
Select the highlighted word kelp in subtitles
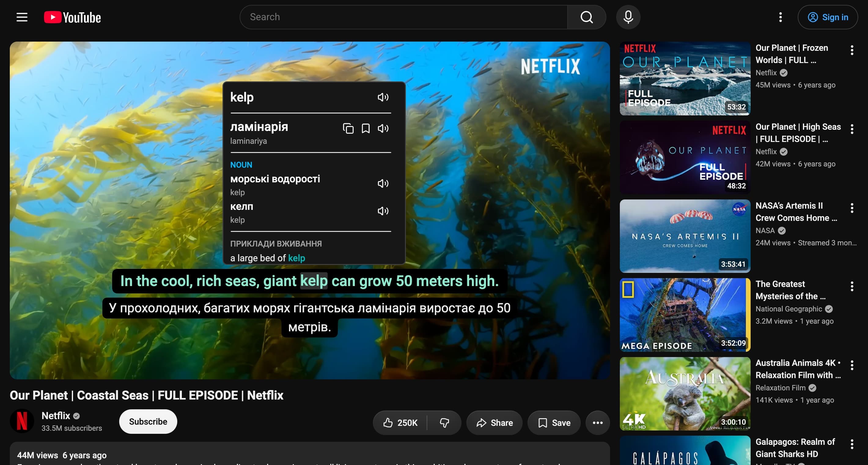pos(314,281)
